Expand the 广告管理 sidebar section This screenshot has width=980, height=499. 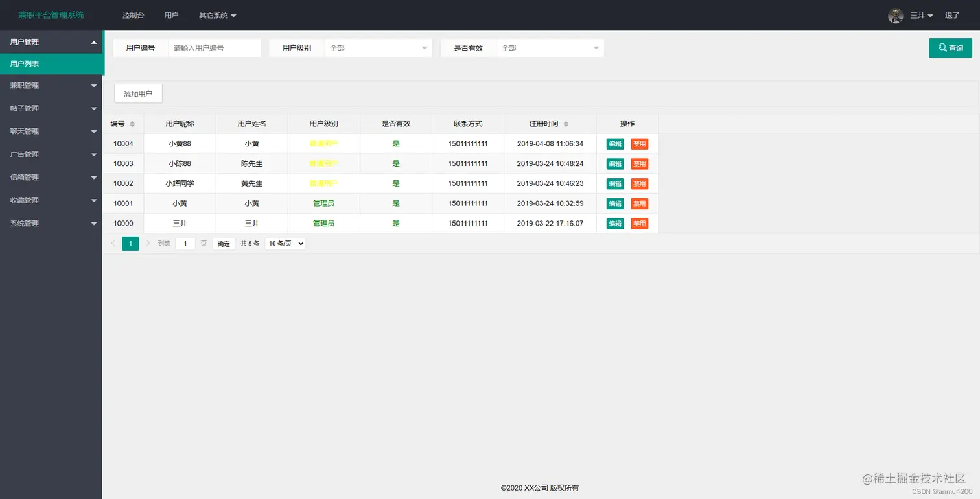[x=51, y=154]
